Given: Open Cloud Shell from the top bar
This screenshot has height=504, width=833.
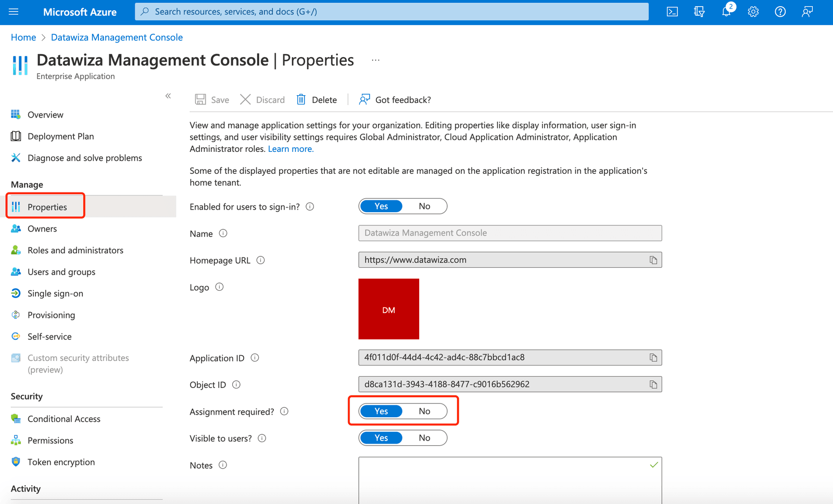Looking at the screenshot, I should [x=672, y=11].
